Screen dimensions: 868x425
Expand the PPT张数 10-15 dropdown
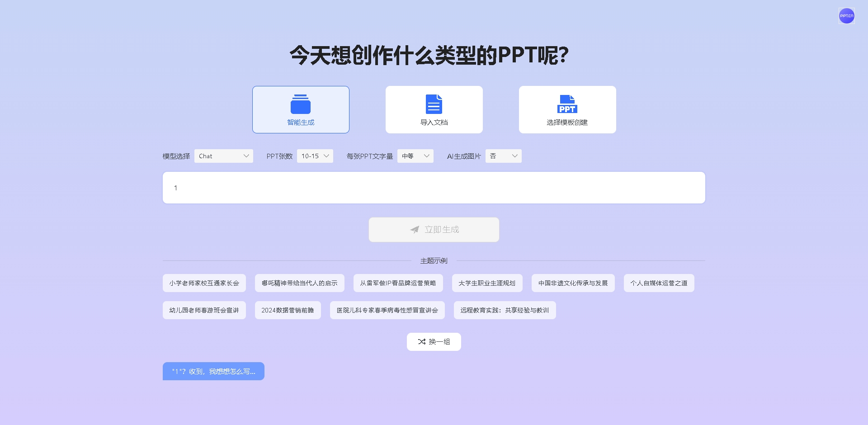coord(315,156)
